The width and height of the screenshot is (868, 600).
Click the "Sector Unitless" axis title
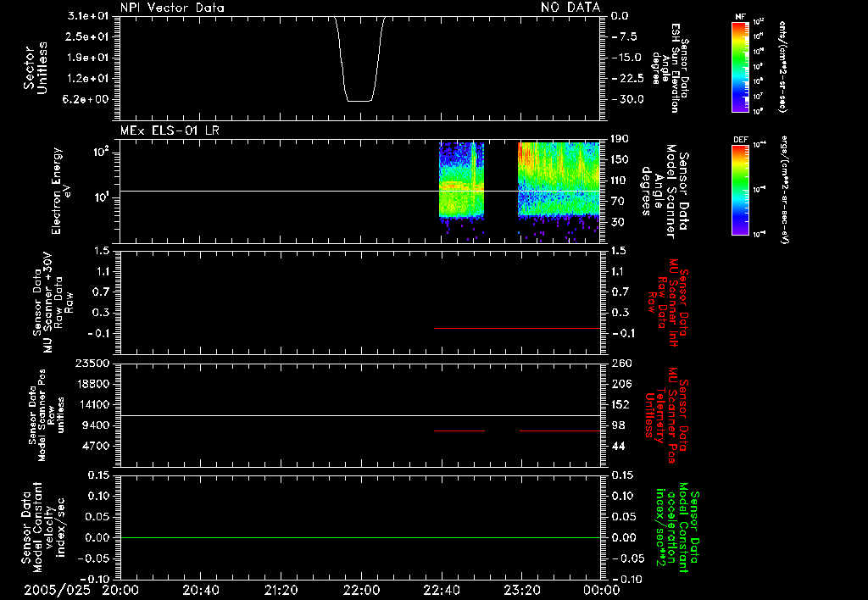[36, 68]
